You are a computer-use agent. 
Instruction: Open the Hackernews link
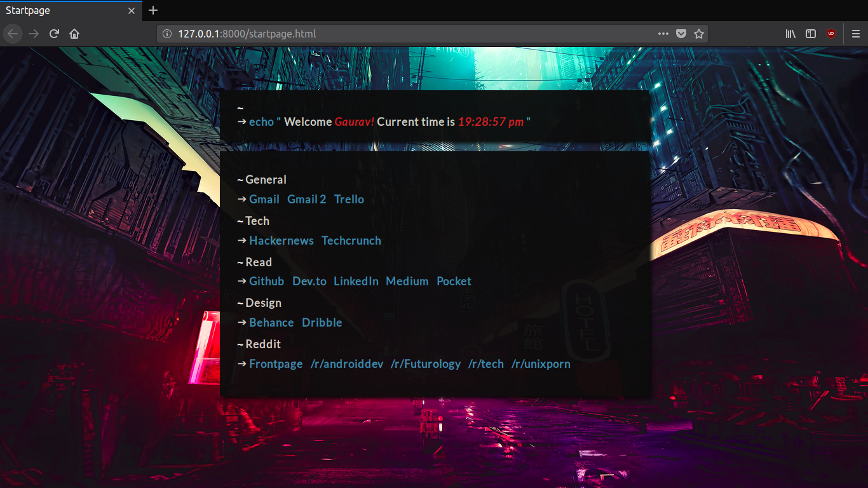click(x=281, y=241)
